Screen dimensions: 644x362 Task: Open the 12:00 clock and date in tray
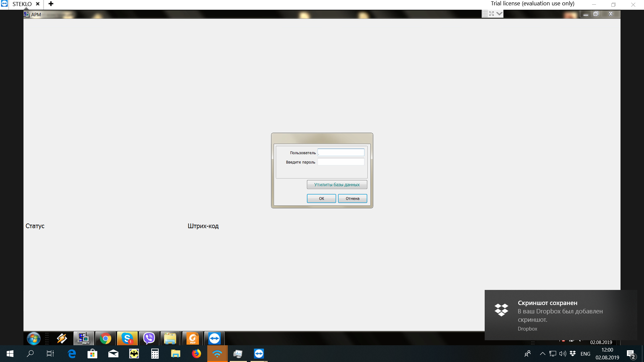607,354
